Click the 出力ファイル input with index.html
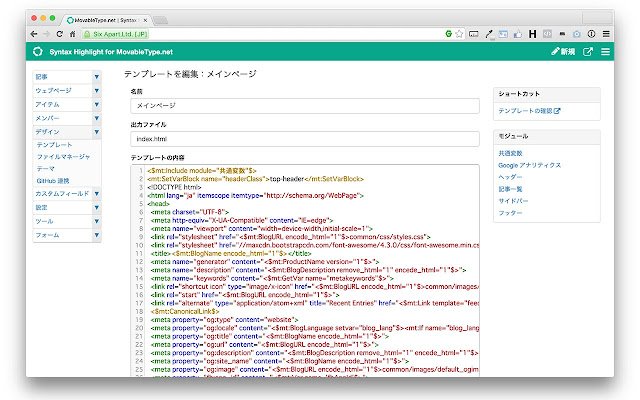 pos(305,139)
